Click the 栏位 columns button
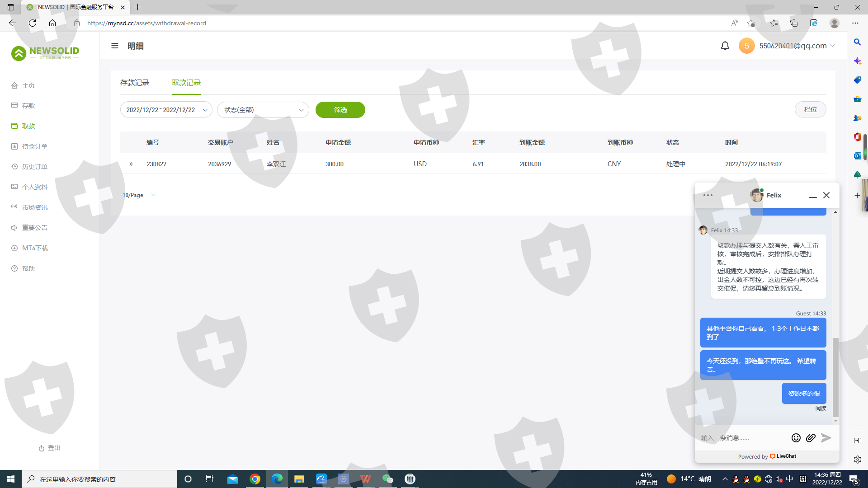This screenshot has width=868, height=488. click(810, 109)
